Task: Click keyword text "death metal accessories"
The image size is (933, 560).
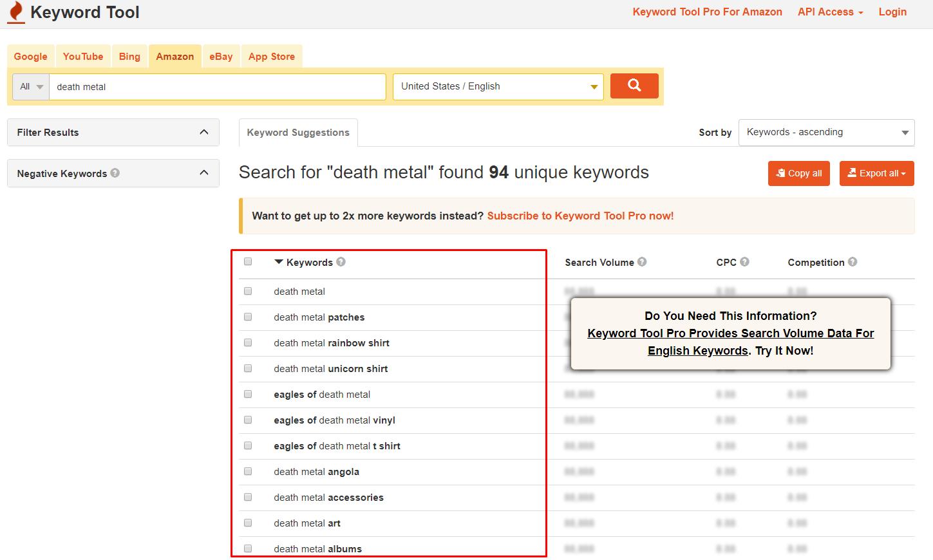Action: coord(328,498)
